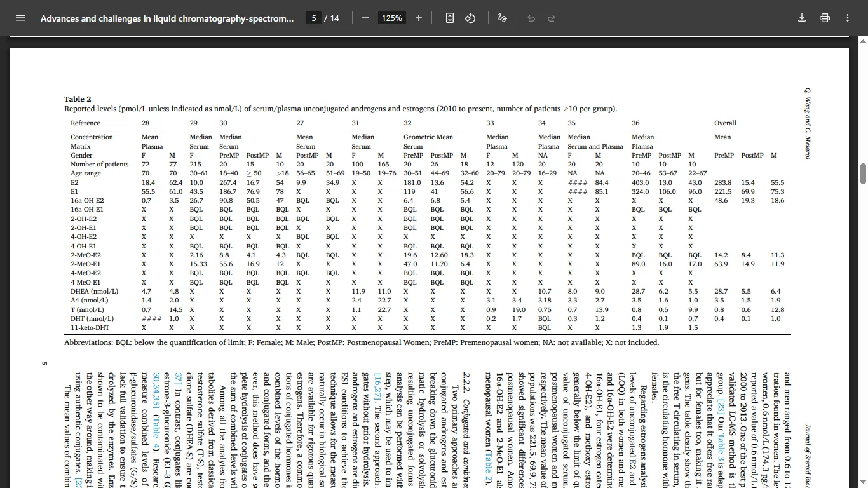
Task: Click the E1 value '186.7'
Action: coord(227,192)
